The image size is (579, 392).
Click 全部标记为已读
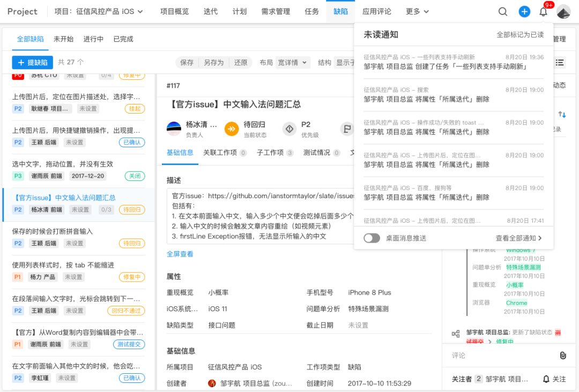(520, 35)
